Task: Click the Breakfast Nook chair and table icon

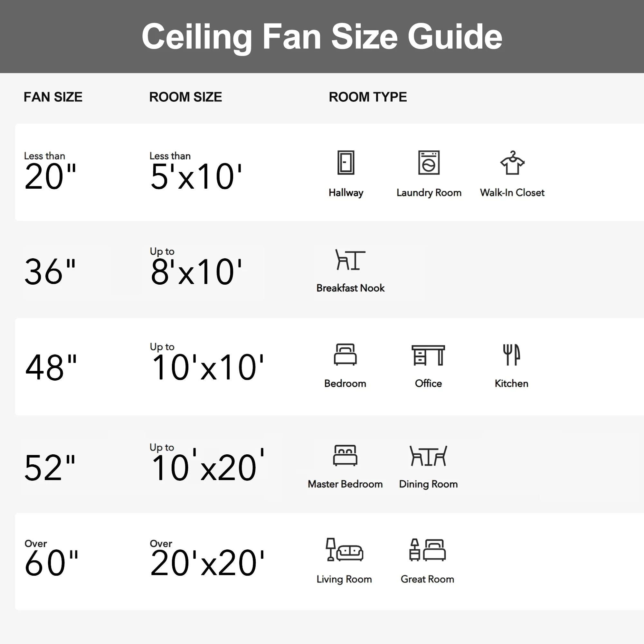Action: (350, 260)
